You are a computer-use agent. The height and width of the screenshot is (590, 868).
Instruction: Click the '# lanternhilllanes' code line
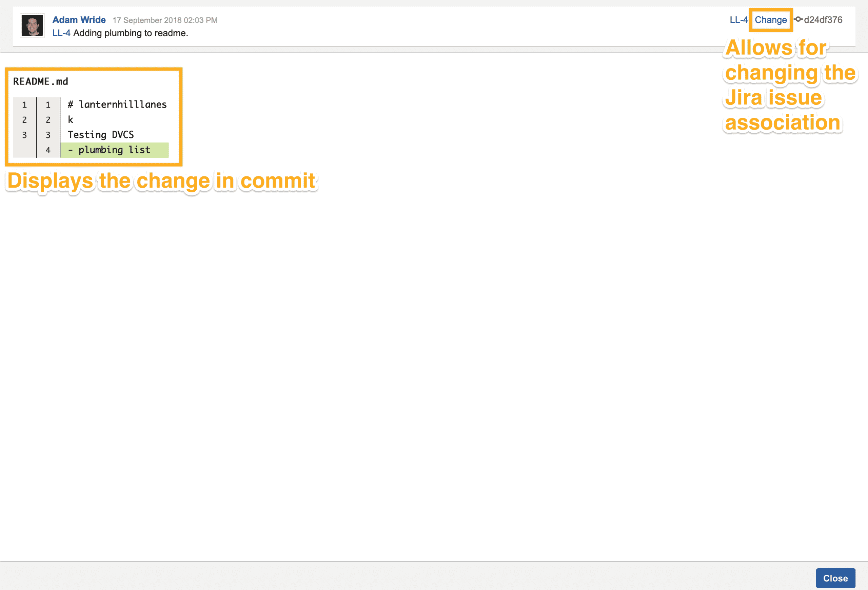pos(117,104)
